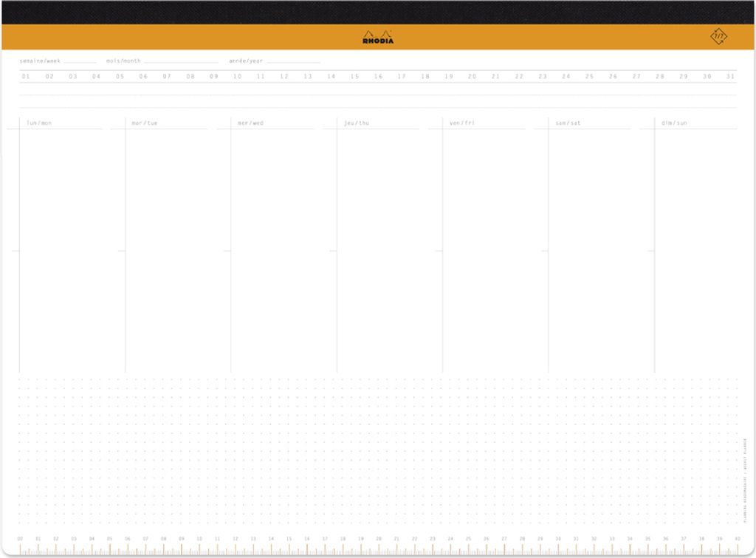Click the lun/mon column header
This screenshot has width=756, height=558.
click(39, 123)
